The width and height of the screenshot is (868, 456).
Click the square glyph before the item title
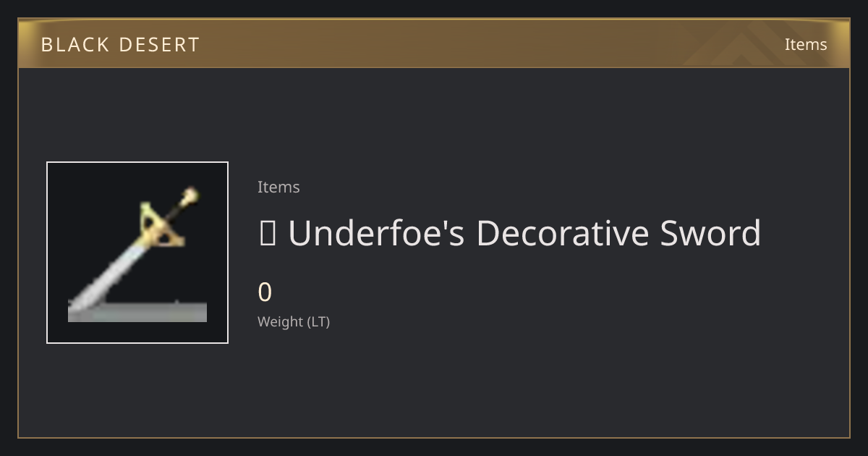click(x=267, y=234)
